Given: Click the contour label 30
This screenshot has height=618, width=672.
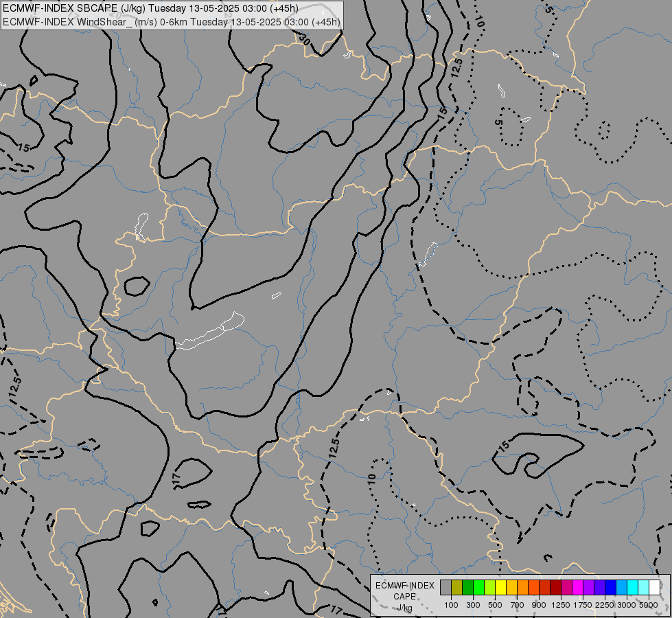Looking at the screenshot, I should tap(304, 39).
